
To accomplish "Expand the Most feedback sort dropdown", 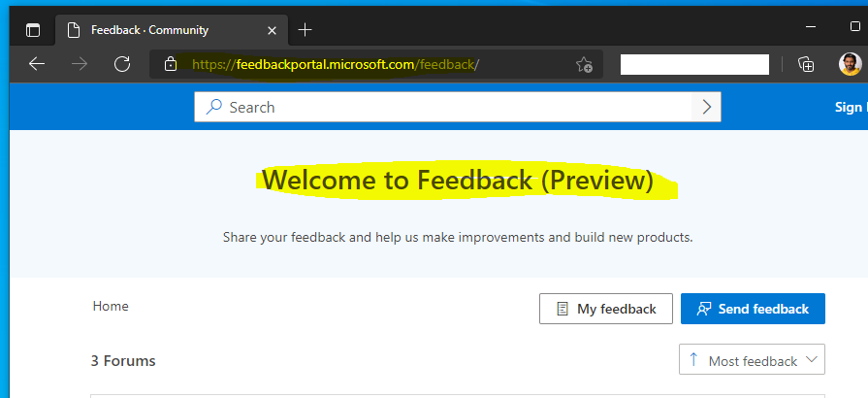I will pyautogui.click(x=752, y=360).
